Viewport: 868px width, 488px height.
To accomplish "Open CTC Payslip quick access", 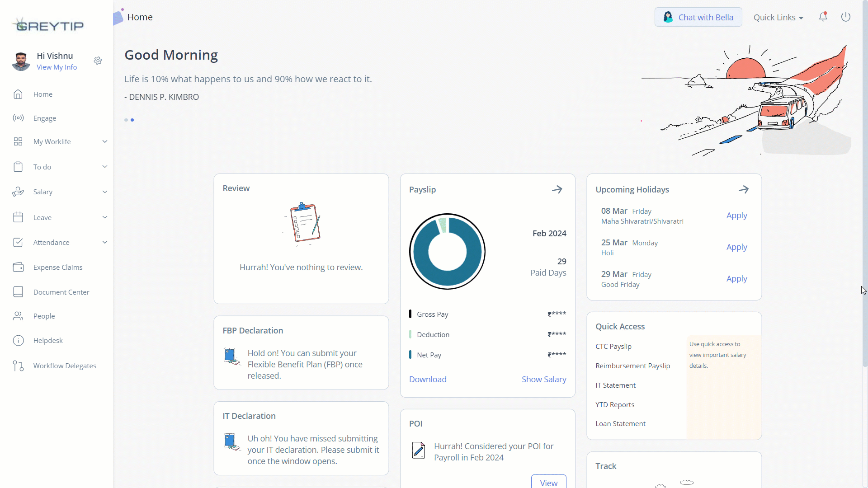I will [613, 346].
